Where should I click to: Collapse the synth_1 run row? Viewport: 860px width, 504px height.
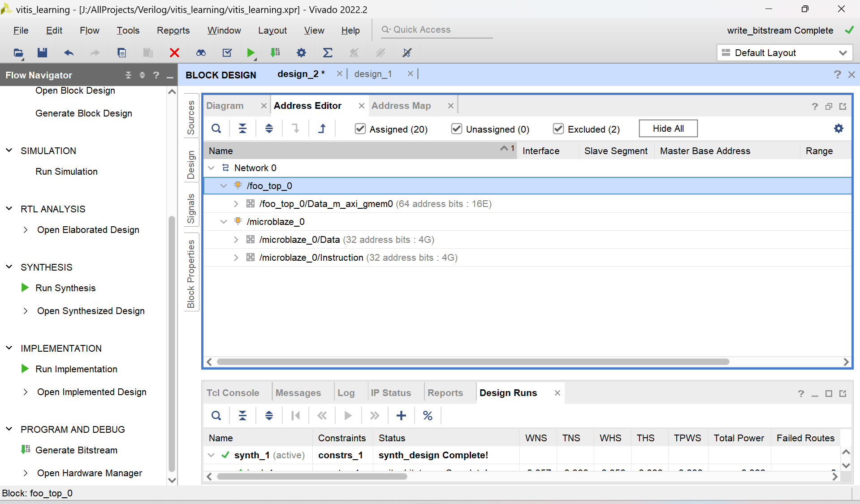(211, 455)
